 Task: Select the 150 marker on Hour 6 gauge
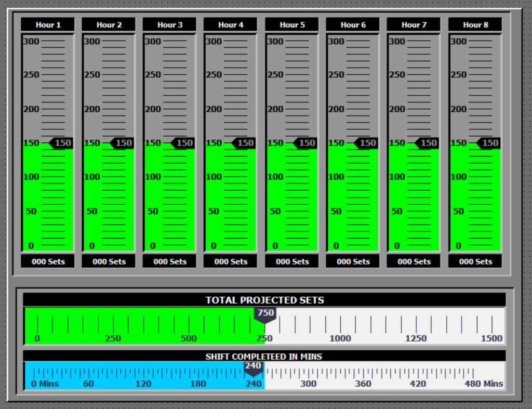(366, 143)
